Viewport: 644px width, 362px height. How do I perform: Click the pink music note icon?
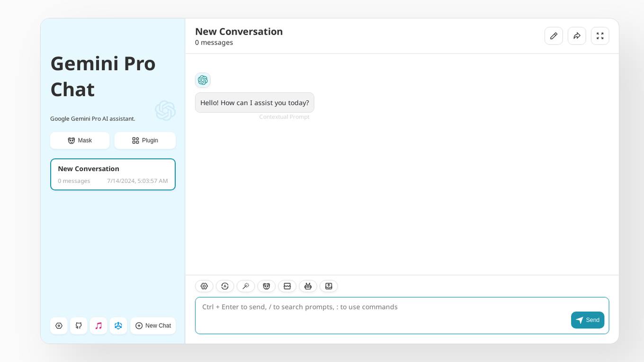(x=98, y=326)
